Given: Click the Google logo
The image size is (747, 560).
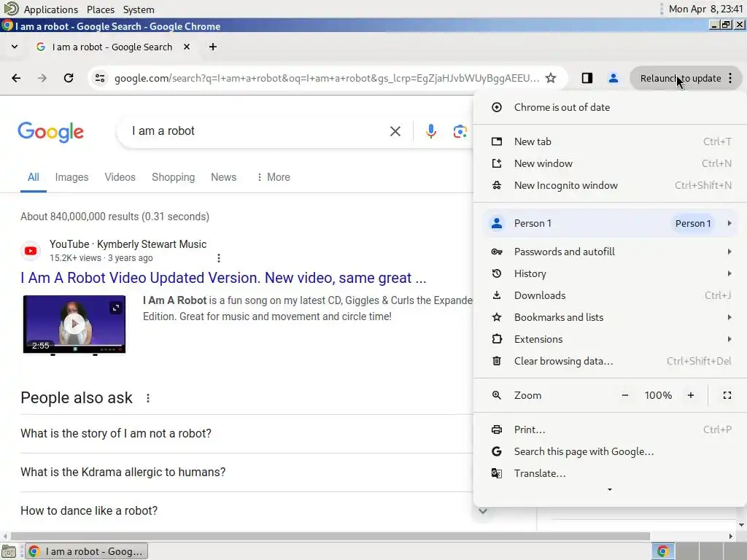Looking at the screenshot, I should [50, 132].
